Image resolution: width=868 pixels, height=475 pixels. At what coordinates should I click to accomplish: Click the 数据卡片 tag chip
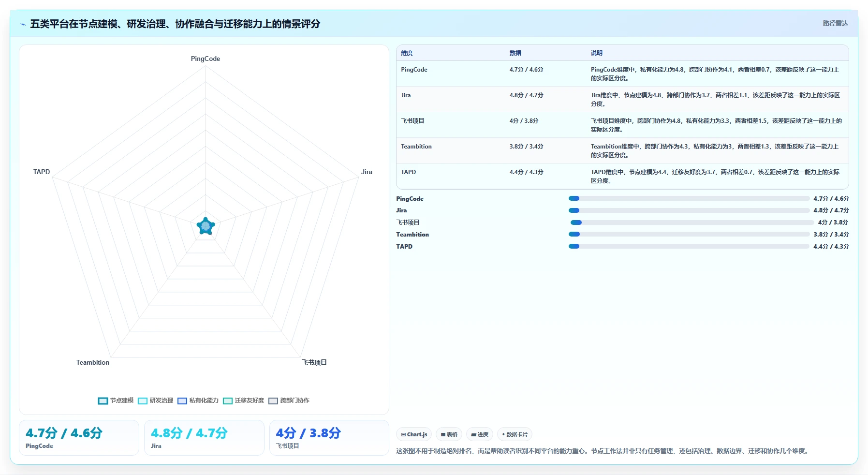pyautogui.click(x=515, y=434)
